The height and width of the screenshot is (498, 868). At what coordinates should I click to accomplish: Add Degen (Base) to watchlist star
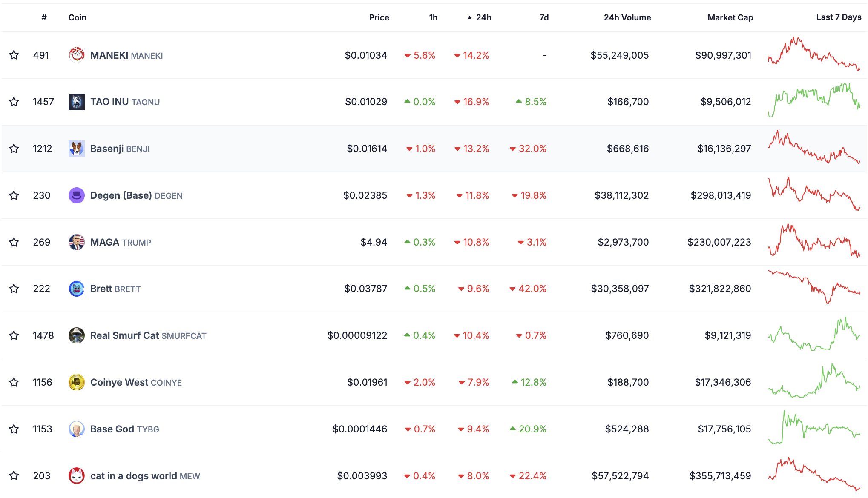[14, 195]
